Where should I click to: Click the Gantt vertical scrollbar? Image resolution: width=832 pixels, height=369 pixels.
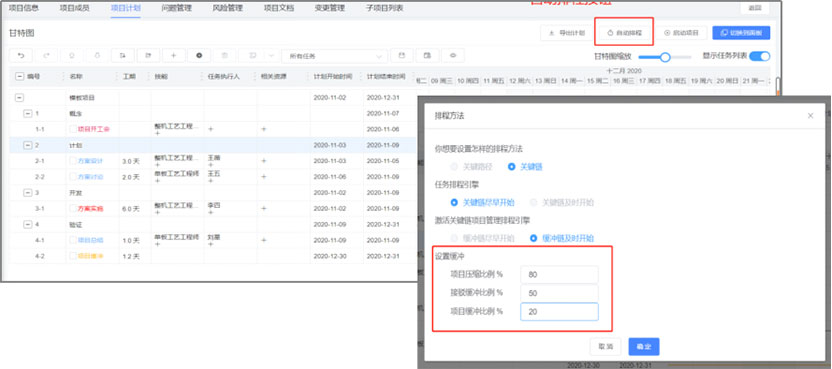point(778,85)
